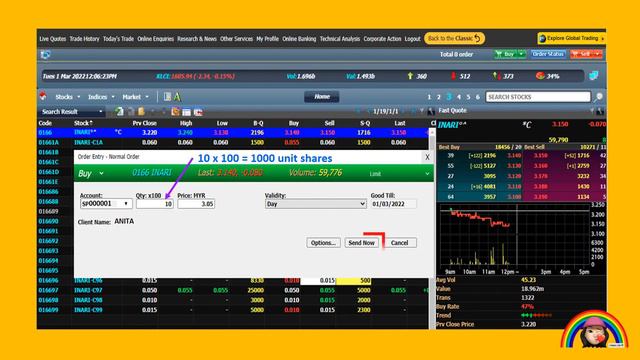The width and height of the screenshot is (640, 360).
Task: Click the red arrow logo icon beside Stocks
Action: click(43, 96)
